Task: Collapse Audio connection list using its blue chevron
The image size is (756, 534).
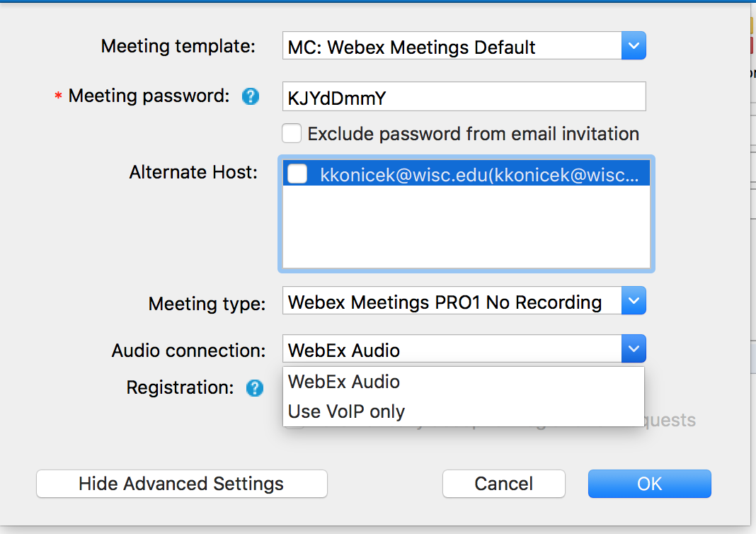Action: [634, 348]
